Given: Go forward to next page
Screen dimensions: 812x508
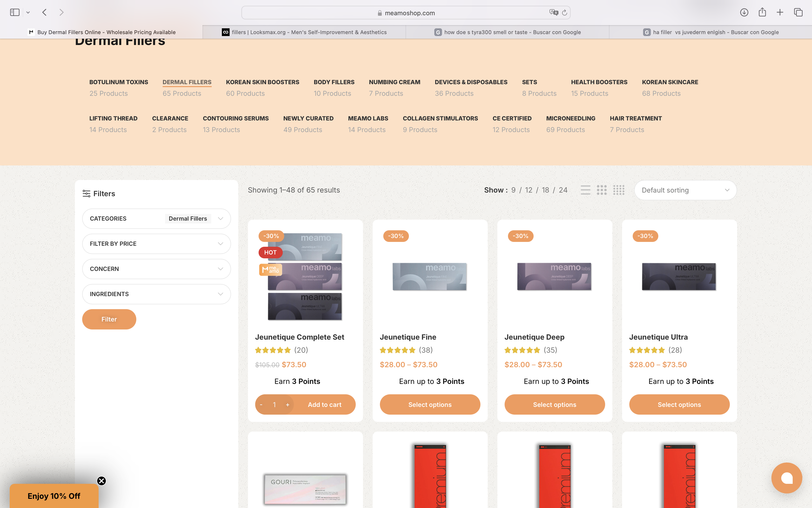Looking at the screenshot, I should click(x=61, y=12).
